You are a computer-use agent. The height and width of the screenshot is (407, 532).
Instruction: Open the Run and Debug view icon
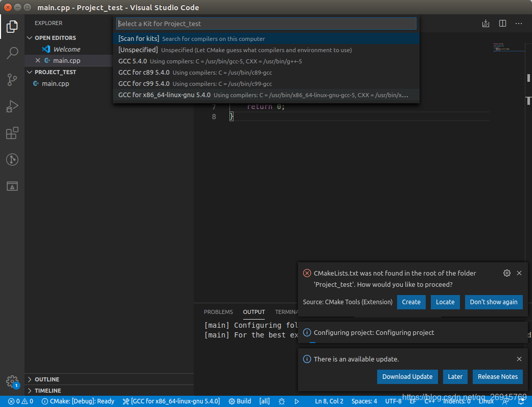pos(12,106)
